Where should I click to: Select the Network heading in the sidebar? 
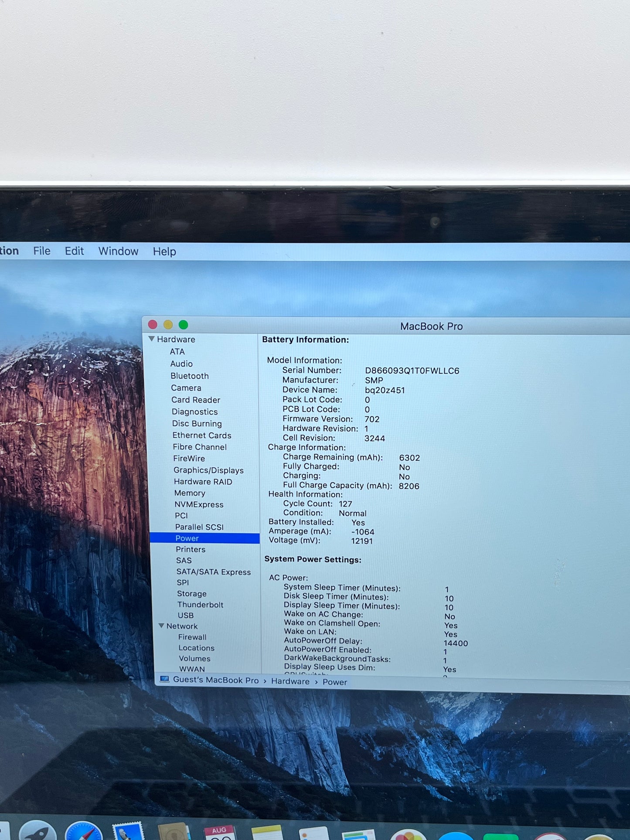[182, 626]
